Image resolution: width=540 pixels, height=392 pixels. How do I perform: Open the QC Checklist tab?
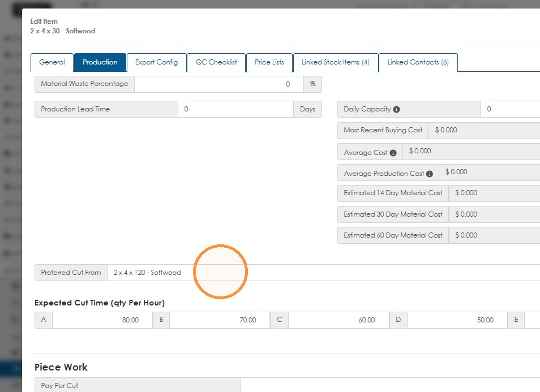pyautogui.click(x=216, y=62)
